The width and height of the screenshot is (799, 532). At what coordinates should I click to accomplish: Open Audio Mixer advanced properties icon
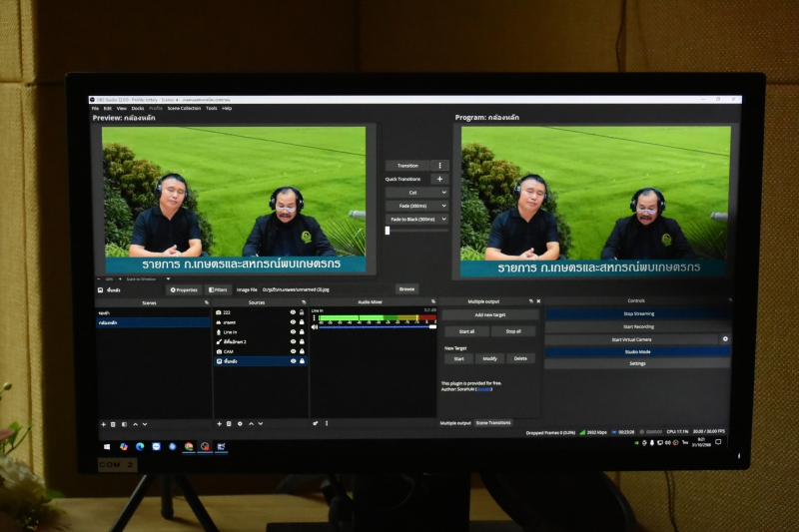click(x=316, y=423)
